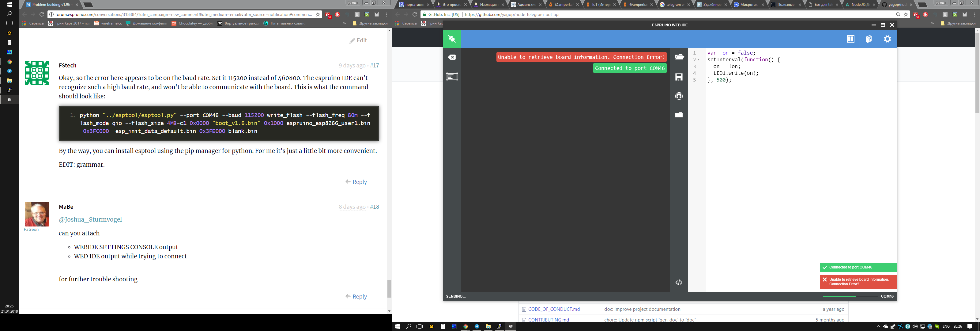Open a file with the folder icon
The height and width of the screenshot is (331, 980).
pyautogui.click(x=679, y=57)
